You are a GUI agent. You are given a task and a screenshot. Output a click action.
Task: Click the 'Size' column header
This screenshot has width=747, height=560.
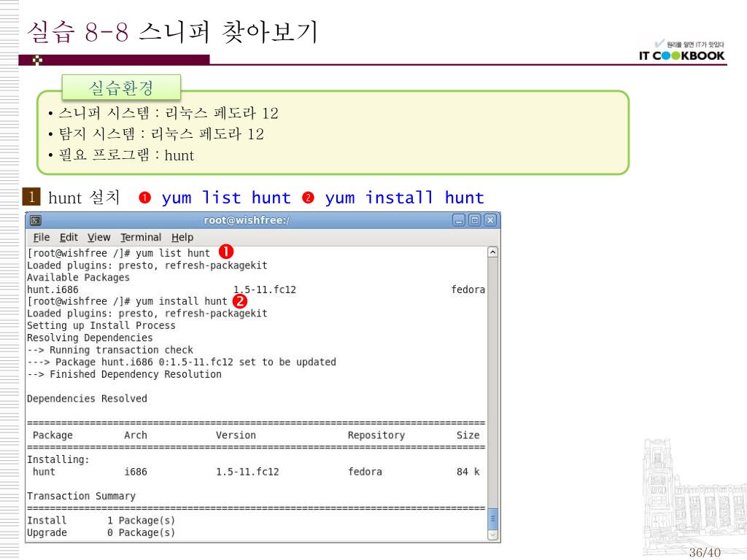pyautogui.click(x=468, y=435)
